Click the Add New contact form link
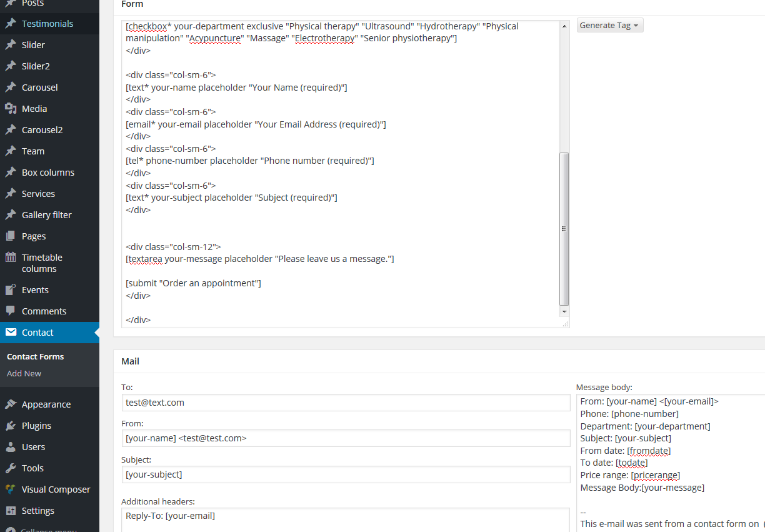Image resolution: width=765 pixels, height=532 pixels. point(24,373)
